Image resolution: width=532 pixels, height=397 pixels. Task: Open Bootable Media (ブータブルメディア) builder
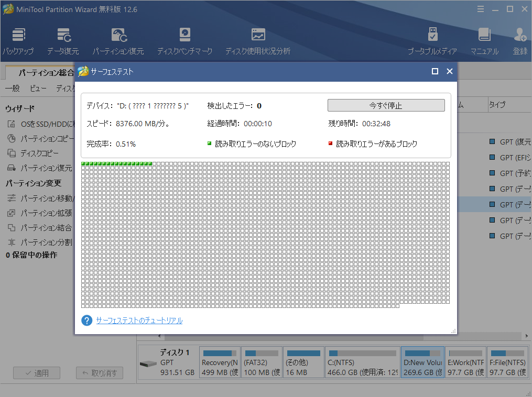(432, 41)
